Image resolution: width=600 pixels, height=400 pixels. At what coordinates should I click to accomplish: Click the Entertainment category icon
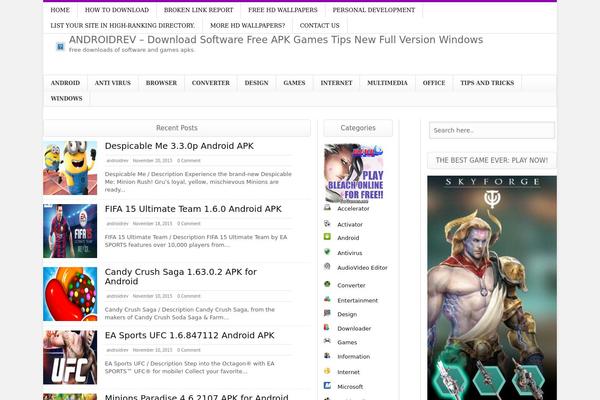327,299
